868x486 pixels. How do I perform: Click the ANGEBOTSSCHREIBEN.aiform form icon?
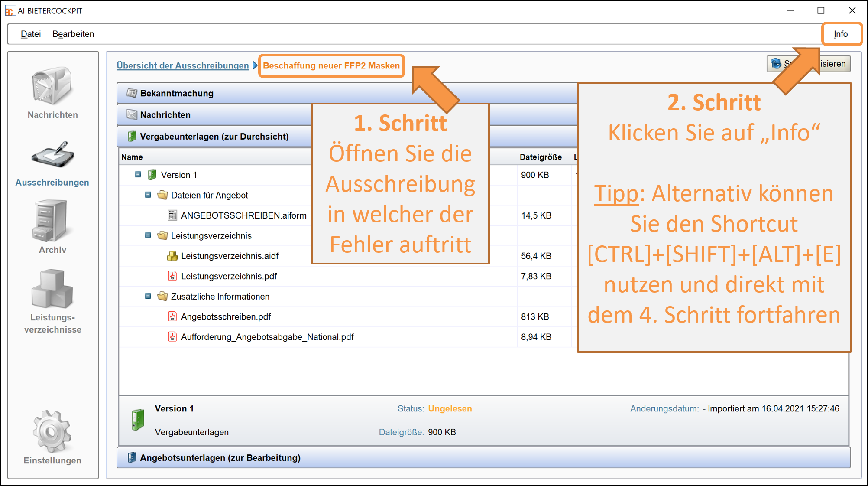click(172, 215)
